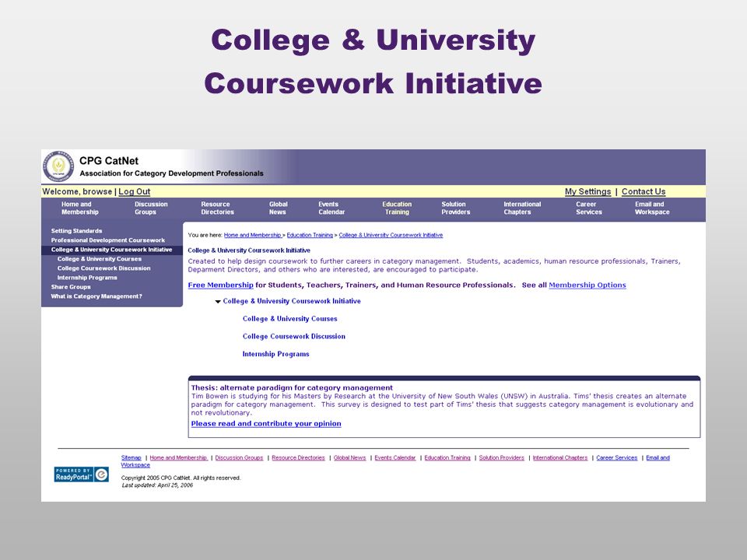Open the Solution Providers nav tab
The width and height of the screenshot is (747, 560).
tap(455, 208)
